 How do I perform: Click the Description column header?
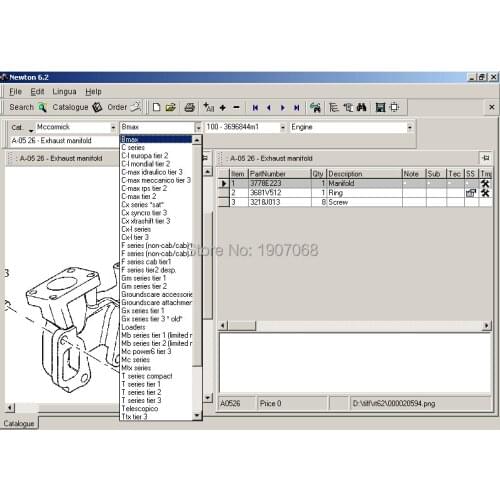point(364,174)
